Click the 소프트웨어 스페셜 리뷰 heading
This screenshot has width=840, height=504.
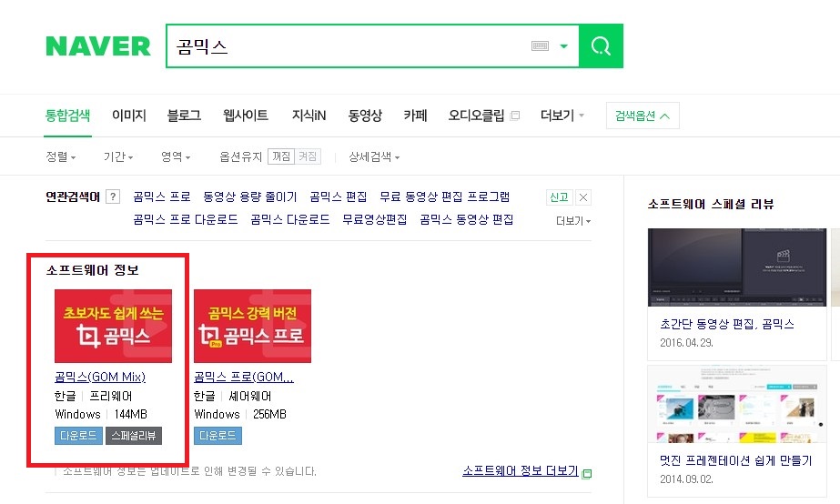coord(711,204)
